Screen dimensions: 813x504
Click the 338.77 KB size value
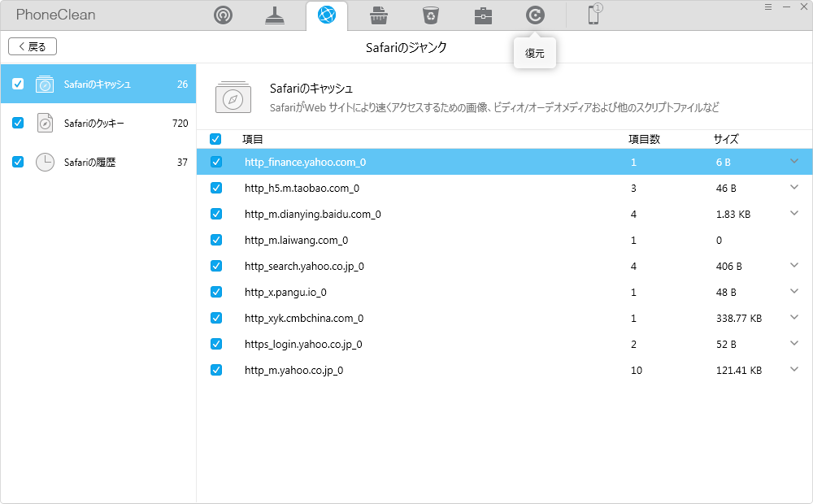pos(739,318)
